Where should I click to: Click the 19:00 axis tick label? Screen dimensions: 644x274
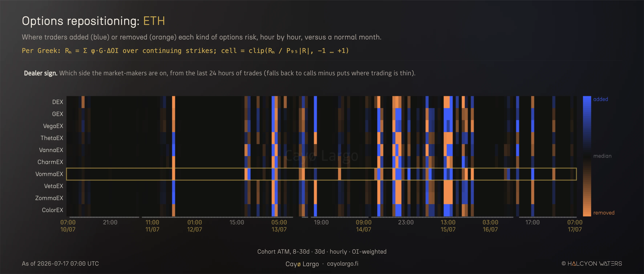[x=321, y=222]
